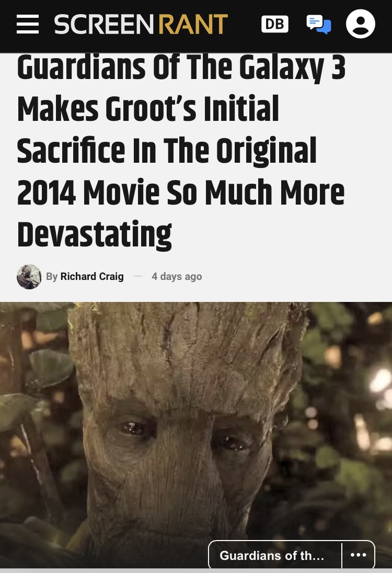Click the Screen Rant logo

[141, 25]
